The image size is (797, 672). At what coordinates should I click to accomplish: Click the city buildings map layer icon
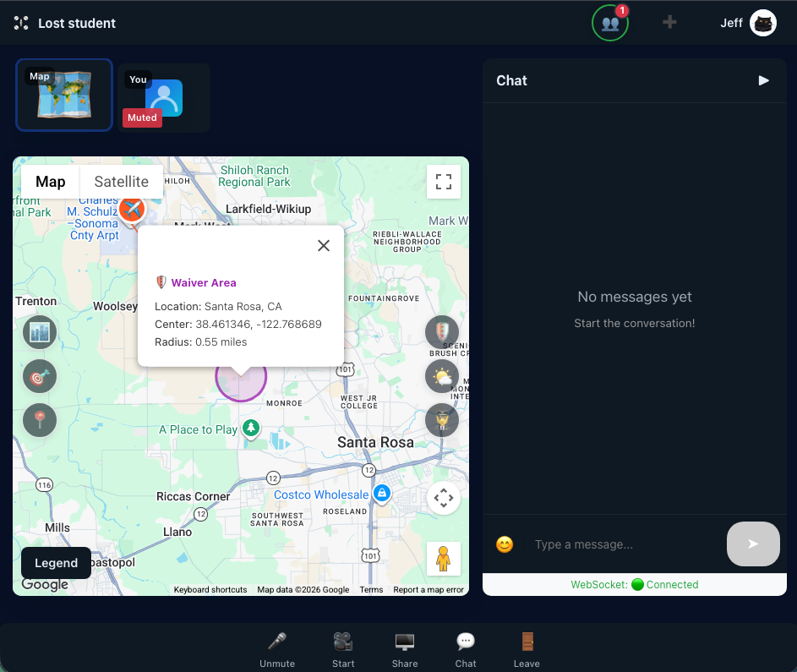[40, 332]
